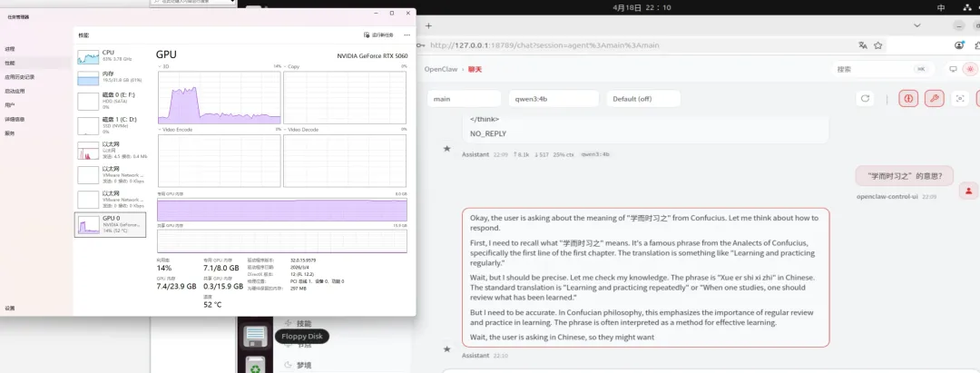Click the Floppy Disk icon in the dock
Screen dimensions: 980x373
pos(254,336)
